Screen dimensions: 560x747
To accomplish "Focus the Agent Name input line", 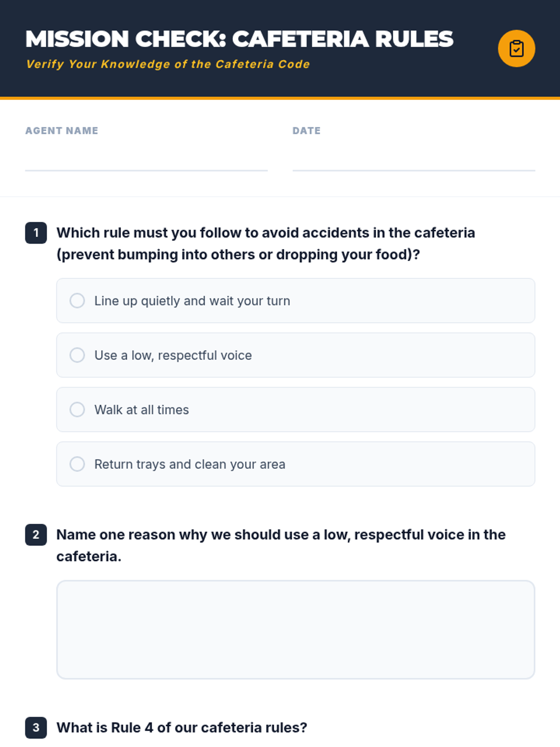I will [x=146, y=159].
